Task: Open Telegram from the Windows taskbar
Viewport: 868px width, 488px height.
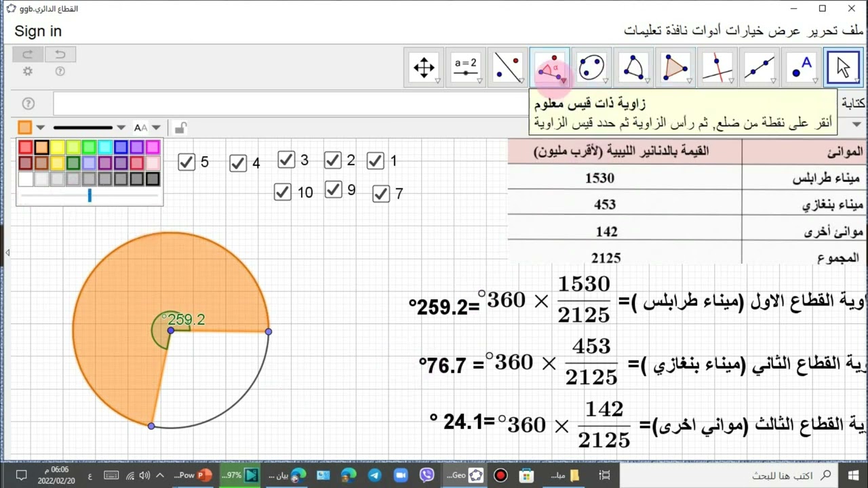Action: click(374, 475)
